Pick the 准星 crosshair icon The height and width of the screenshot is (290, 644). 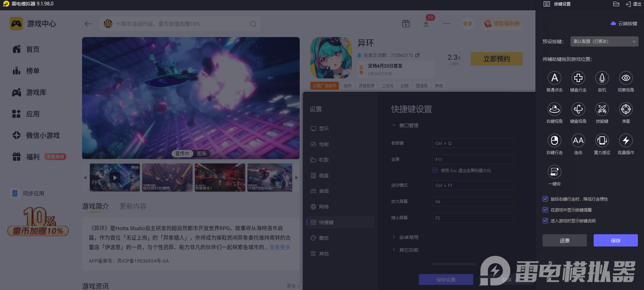tap(626, 109)
